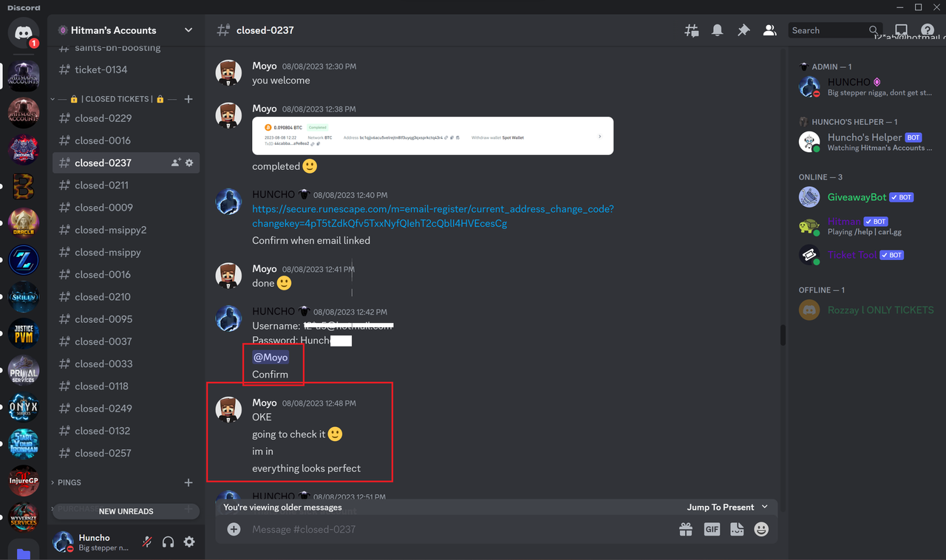The image size is (946, 560).
Task: Collapse the CLOSED TICKETS category
Action: 111,99
